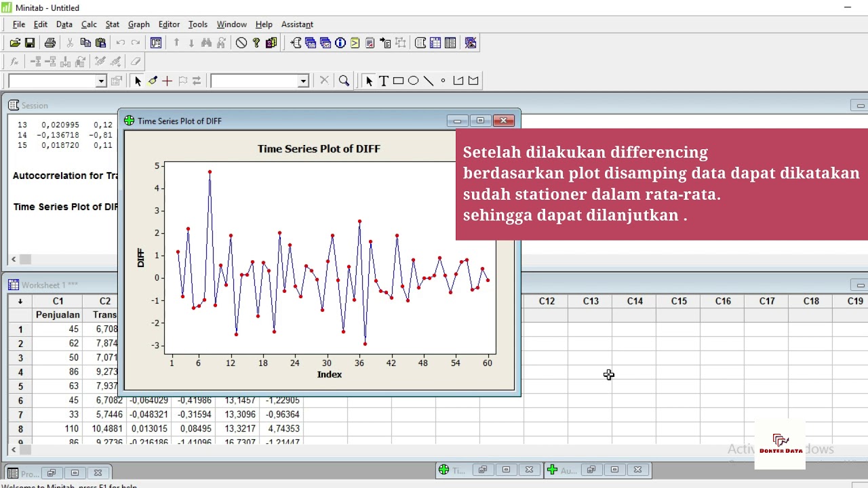The image size is (868, 488).
Task: Maximize the Time Series Plot of DIFF window
Action: click(480, 121)
